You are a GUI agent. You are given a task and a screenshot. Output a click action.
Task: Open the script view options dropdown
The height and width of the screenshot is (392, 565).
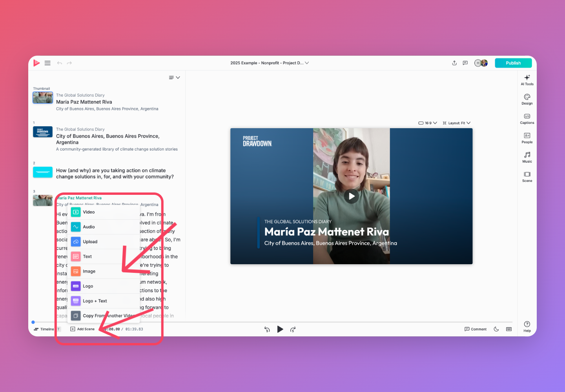click(174, 78)
